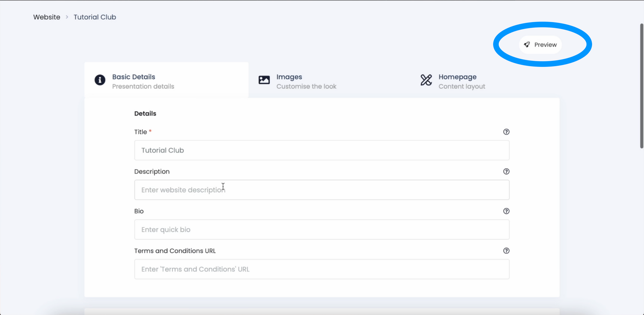Click the quick bio input field
Screen dimensions: 644x315
click(x=322, y=230)
